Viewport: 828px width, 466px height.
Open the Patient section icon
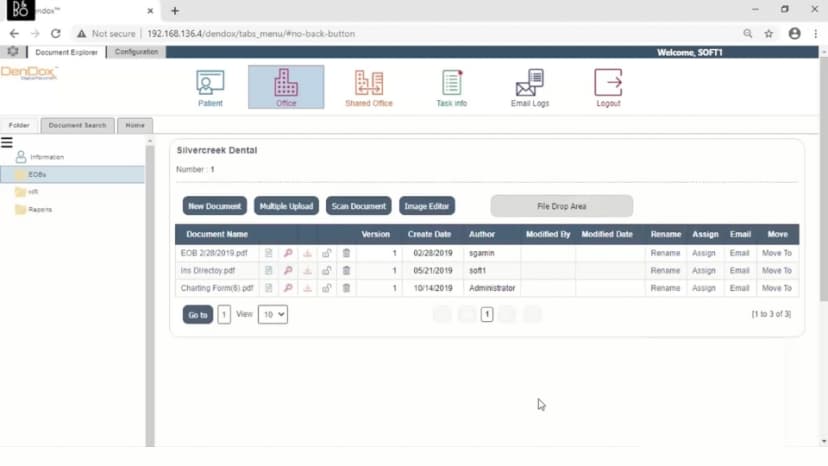coord(210,88)
